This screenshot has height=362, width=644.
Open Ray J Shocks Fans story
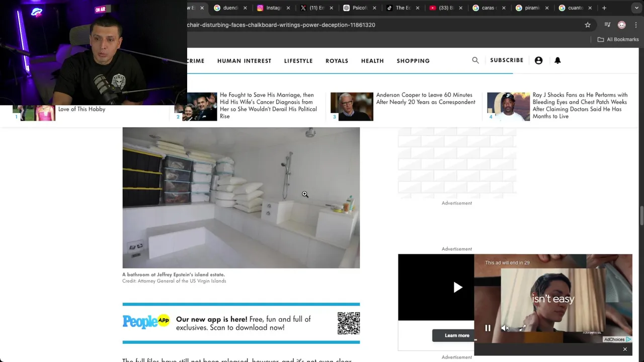pyautogui.click(x=580, y=106)
